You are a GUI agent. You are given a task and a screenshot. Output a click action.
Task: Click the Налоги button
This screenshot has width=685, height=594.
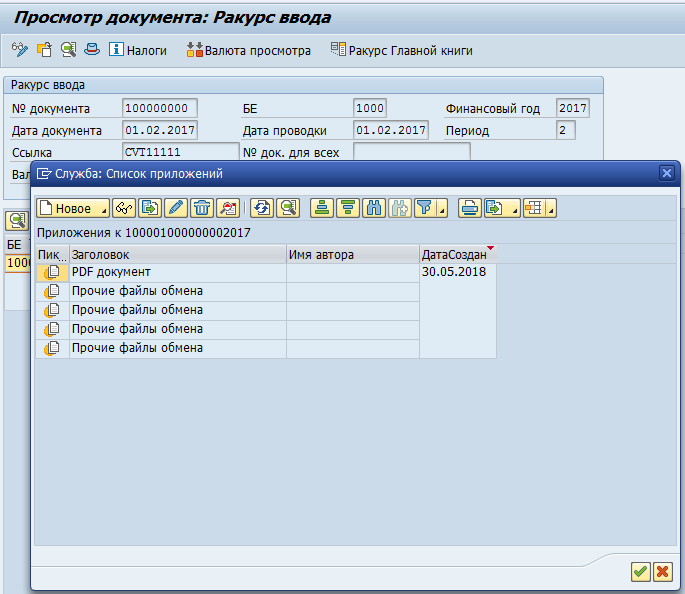point(137,50)
